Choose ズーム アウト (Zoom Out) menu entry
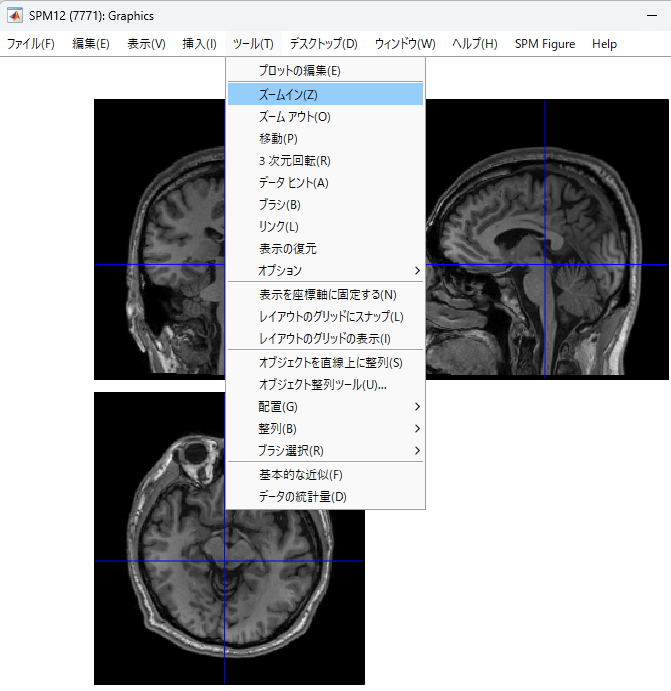The height and width of the screenshot is (691, 671). click(x=294, y=116)
